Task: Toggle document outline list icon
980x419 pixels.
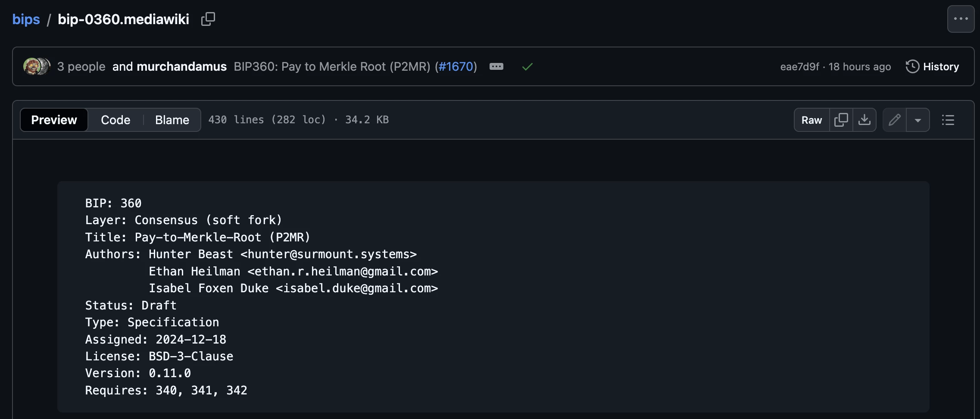Action: 948,120
